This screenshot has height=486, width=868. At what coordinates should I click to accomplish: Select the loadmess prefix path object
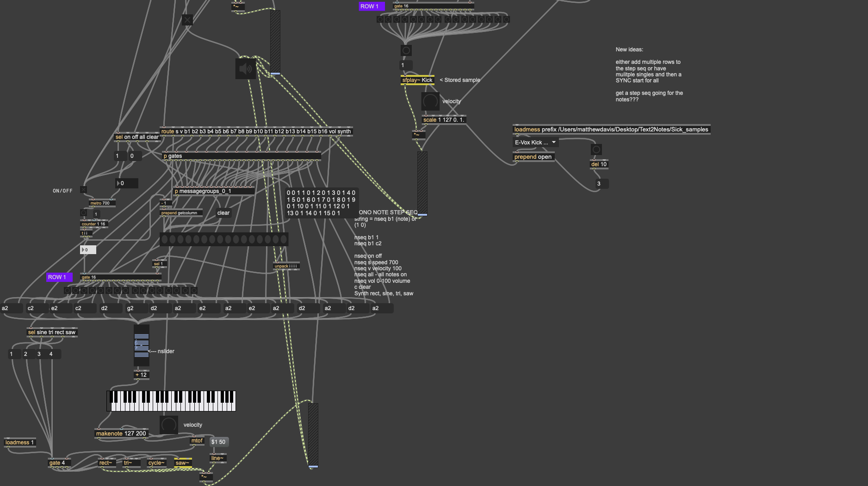611,130
